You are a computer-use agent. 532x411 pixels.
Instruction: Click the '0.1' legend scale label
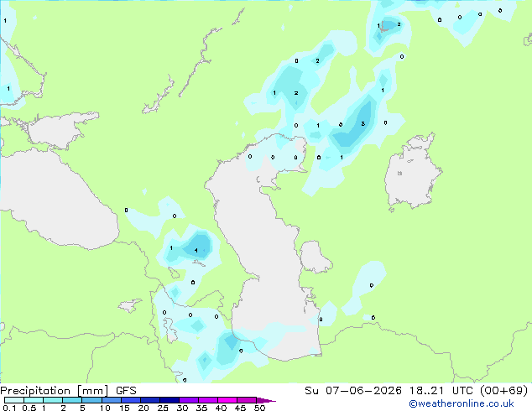pos(9,408)
